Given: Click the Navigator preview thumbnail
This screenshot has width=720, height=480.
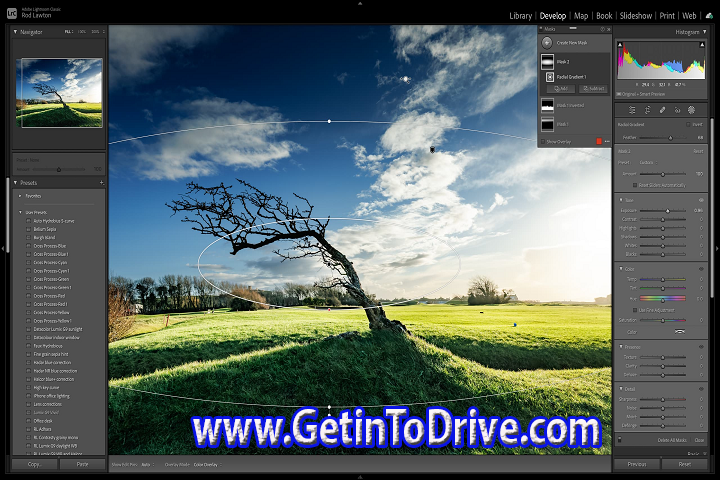Looking at the screenshot, I should click(x=59, y=93).
